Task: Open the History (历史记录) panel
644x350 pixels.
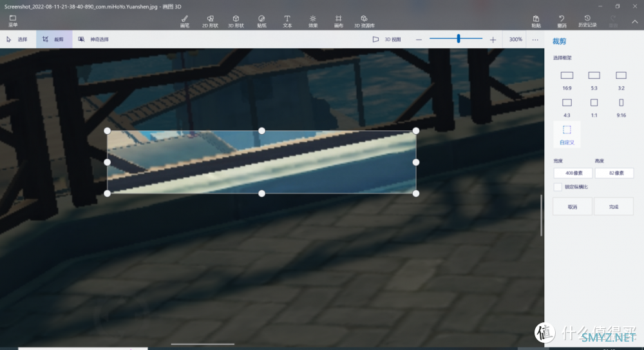Action: click(587, 21)
